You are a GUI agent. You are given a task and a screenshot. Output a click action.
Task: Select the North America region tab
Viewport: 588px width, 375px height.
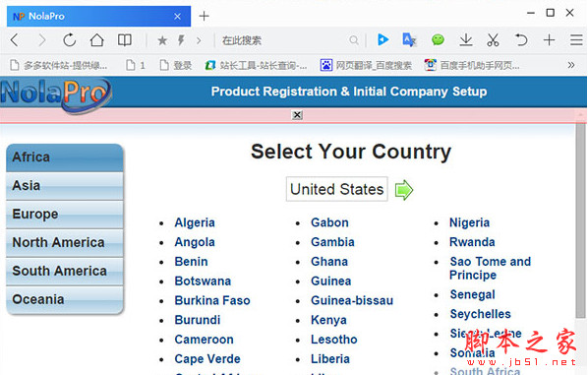(65, 243)
